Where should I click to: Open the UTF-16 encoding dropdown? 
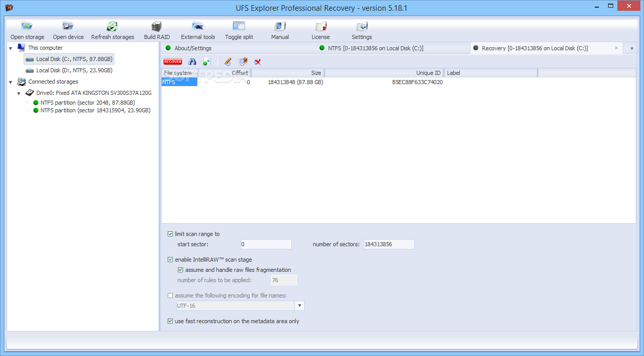[299, 306]
